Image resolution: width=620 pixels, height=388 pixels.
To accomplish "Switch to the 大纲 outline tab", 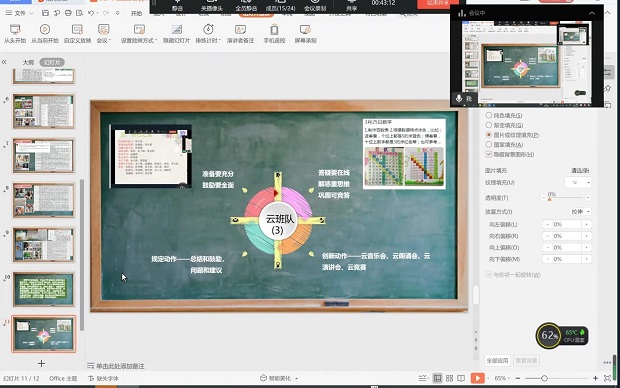I will pos(28,62).
